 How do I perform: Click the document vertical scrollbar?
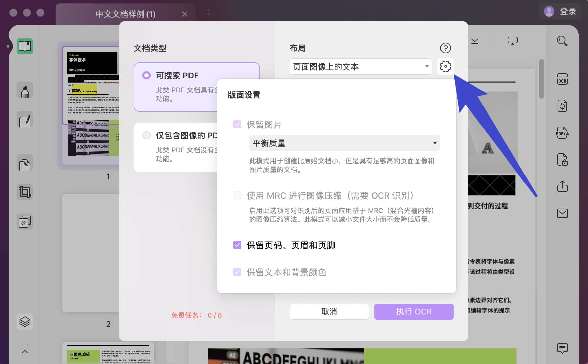pos(541,79)
